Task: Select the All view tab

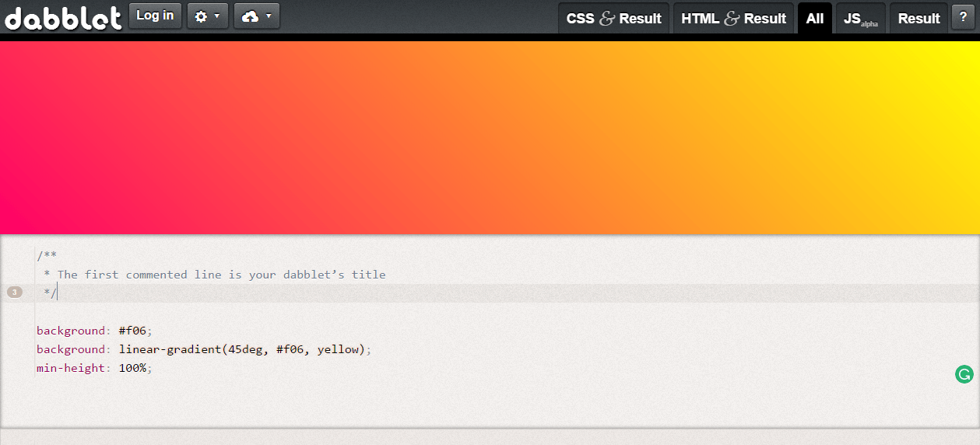Action: pos(814,19)
